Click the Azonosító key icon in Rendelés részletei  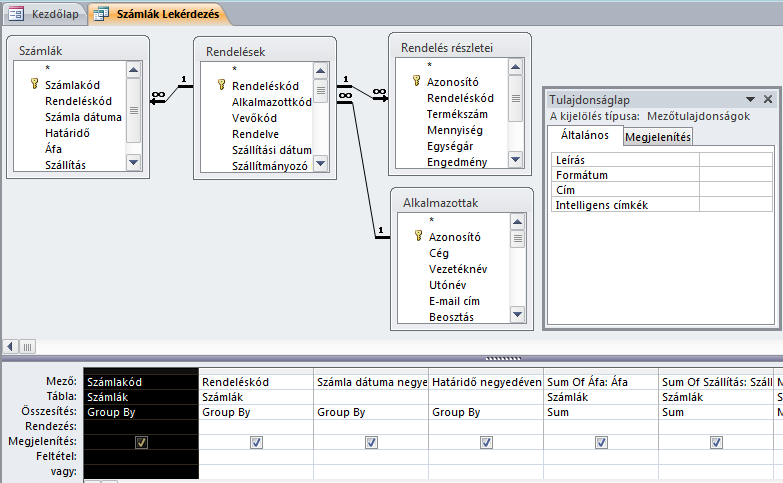pyautogui.click(x=416, y=80)
